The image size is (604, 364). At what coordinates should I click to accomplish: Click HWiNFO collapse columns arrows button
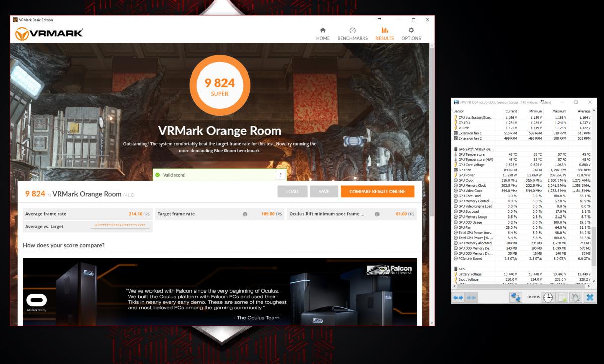472,298
